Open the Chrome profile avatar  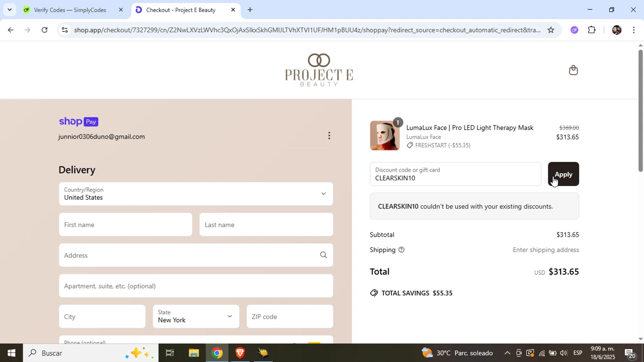click(617, 30)
